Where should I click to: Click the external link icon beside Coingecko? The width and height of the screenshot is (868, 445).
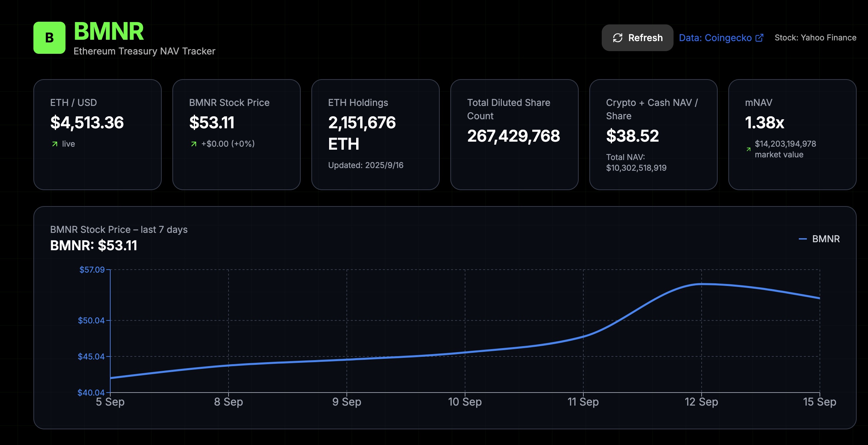tap(759, 38)
